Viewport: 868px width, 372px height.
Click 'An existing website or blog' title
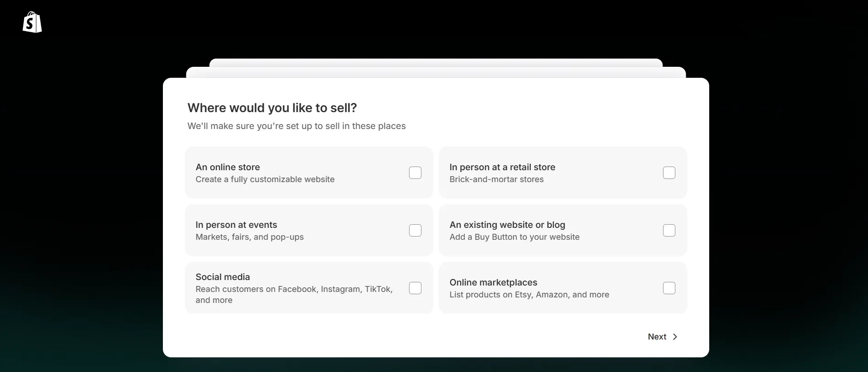click(x=507, y=225)
